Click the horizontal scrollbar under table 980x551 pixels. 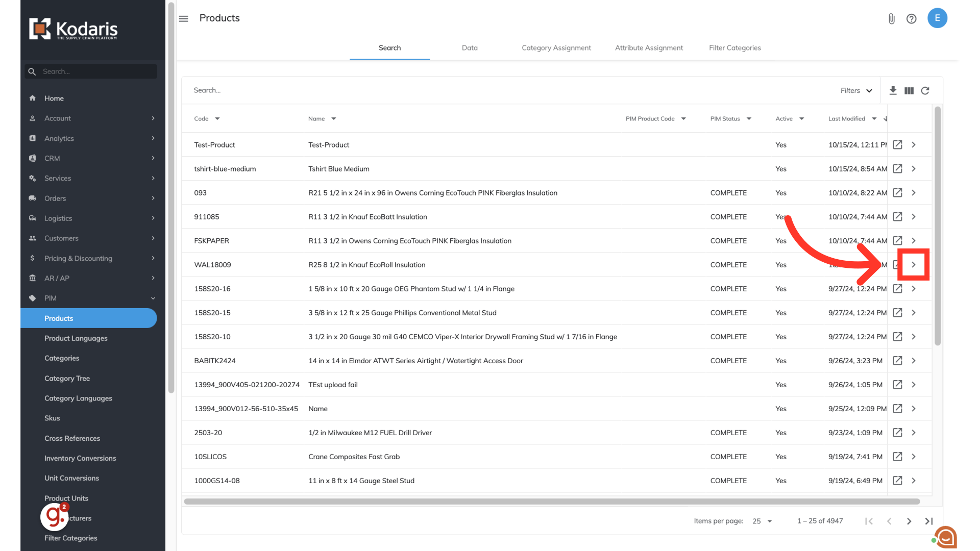click(551, 502)
